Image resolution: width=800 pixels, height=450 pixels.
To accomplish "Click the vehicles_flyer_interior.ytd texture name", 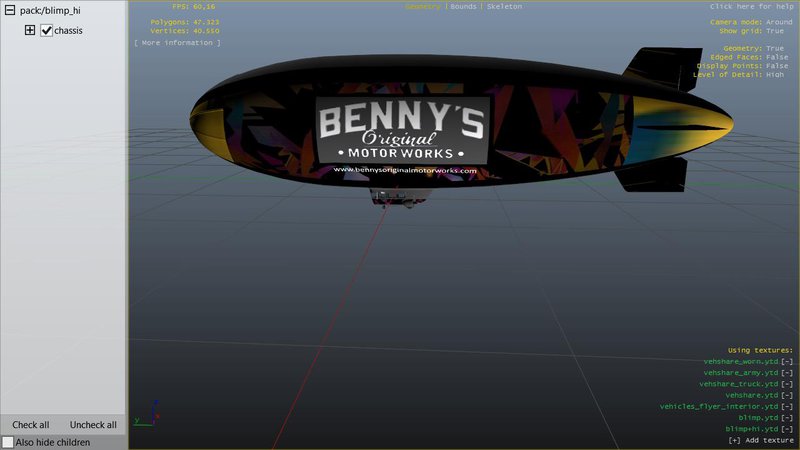I will pyautogui.click(x=719, y=407).
